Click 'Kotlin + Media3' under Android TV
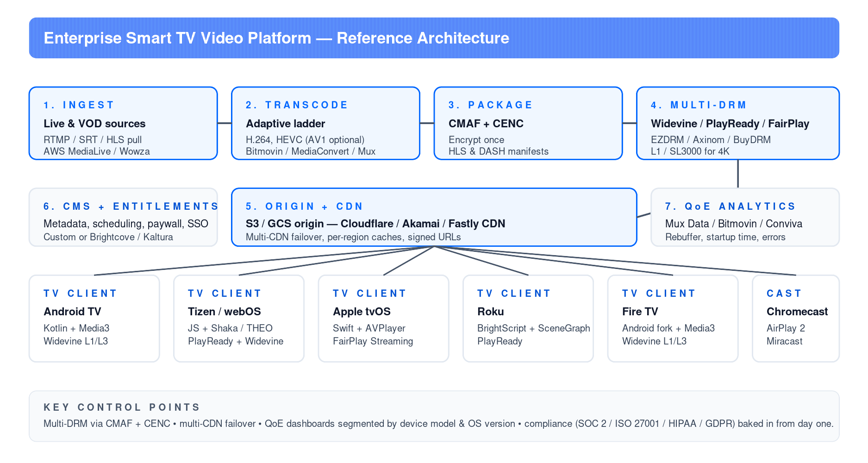 click(x=76, y=328)
